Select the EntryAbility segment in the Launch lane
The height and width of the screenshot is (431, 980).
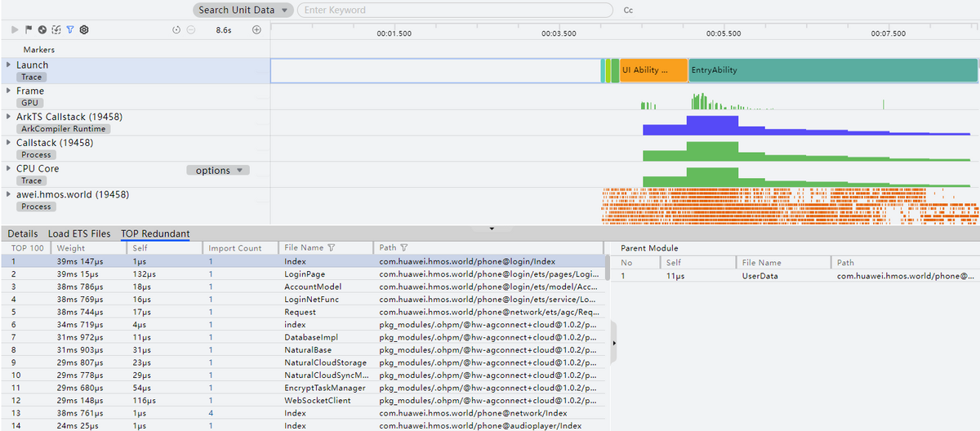(833, 70)
